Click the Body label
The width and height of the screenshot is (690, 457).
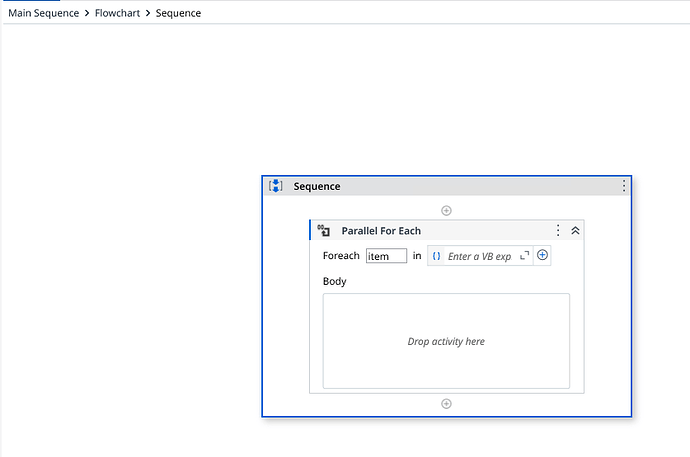coord(334,282)
